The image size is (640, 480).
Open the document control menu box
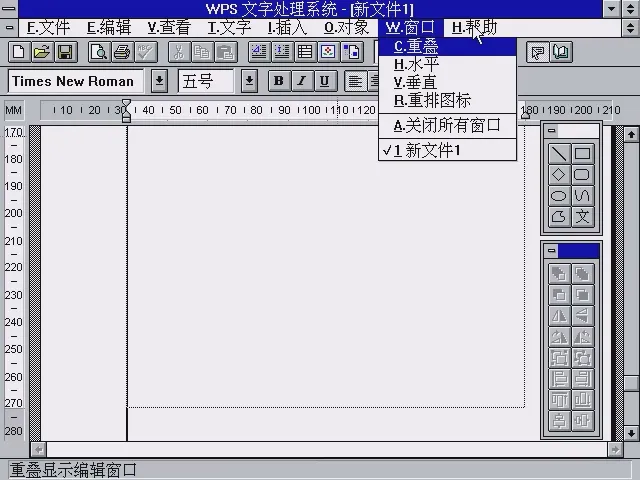[9, 28]
